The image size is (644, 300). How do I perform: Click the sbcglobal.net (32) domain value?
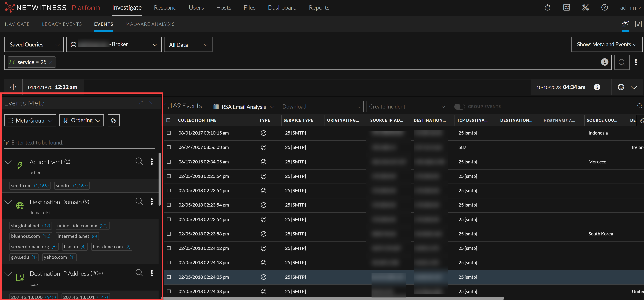(30, 226)
